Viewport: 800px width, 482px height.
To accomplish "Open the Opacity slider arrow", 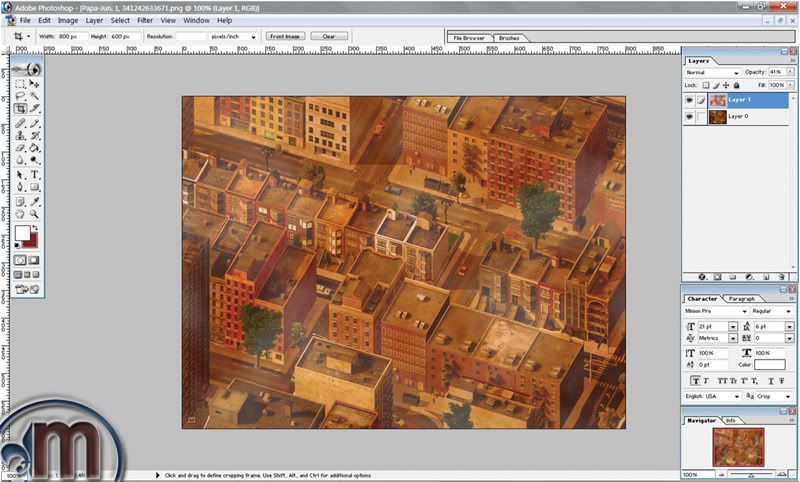I will coord(790,72).
